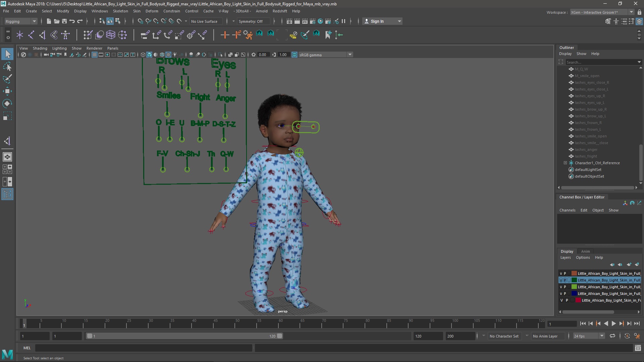Toggle playback P of first display layer

pyautogui.click(x=565, y=274)
